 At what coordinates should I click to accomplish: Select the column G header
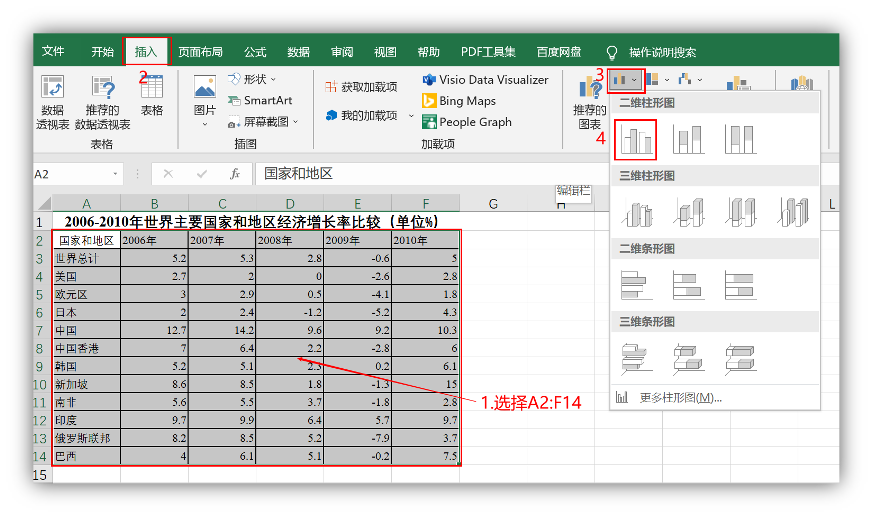click(x=493, y=204)
